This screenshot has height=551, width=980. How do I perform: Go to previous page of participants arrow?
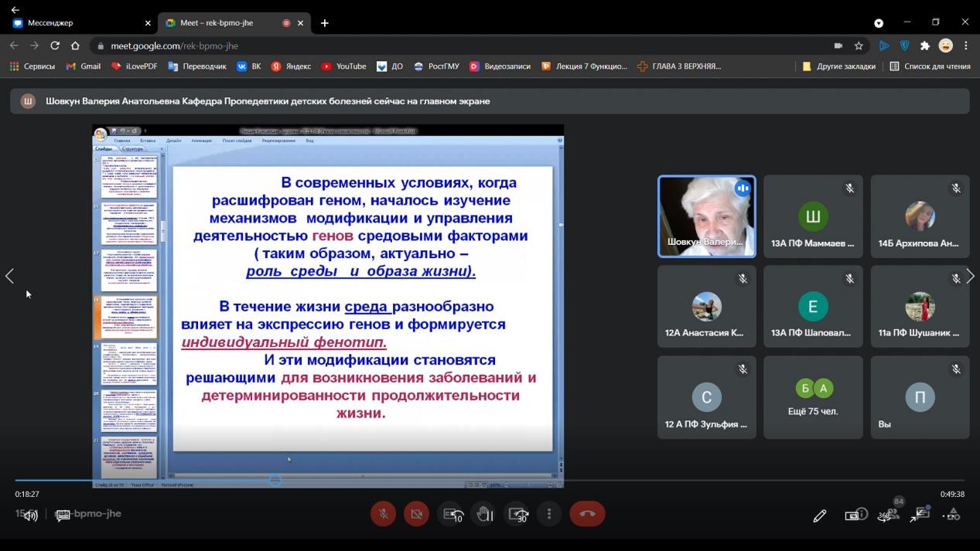(x=9, y=276)
